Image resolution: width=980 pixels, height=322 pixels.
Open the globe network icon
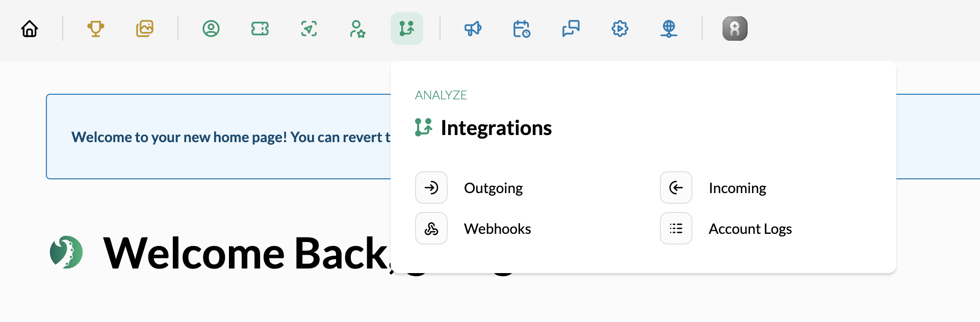pyautogui.click(x=668, y=29)
